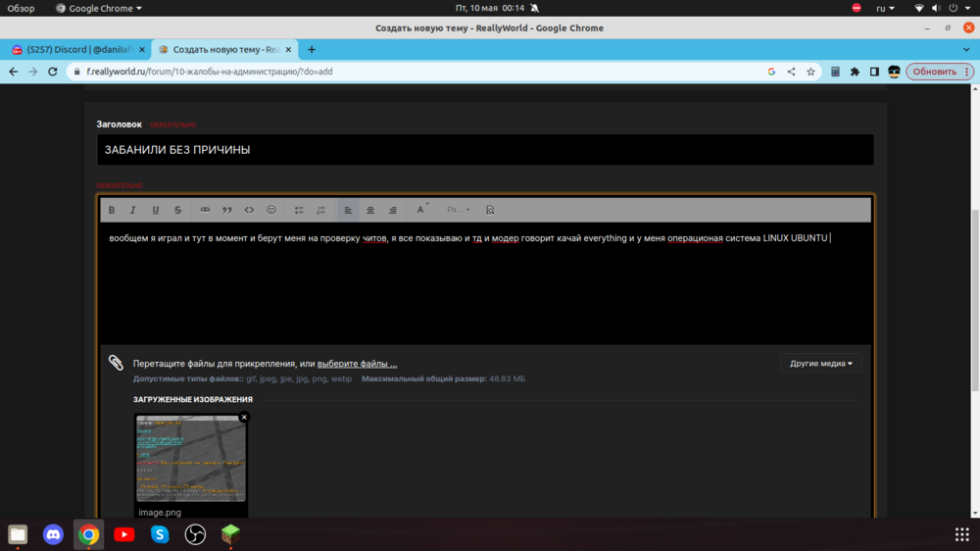980x551 pixels.
Task: Show all applications grid
Action: [962, 534]
